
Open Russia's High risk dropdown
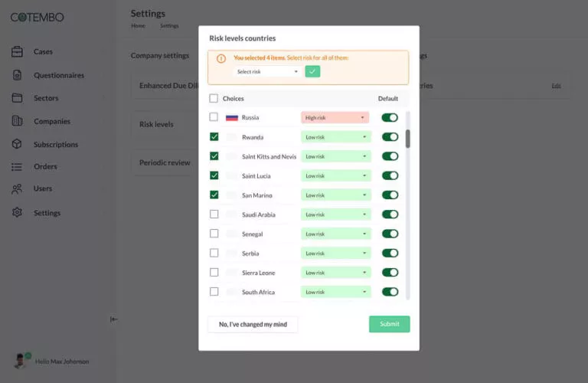click(335, 118)
